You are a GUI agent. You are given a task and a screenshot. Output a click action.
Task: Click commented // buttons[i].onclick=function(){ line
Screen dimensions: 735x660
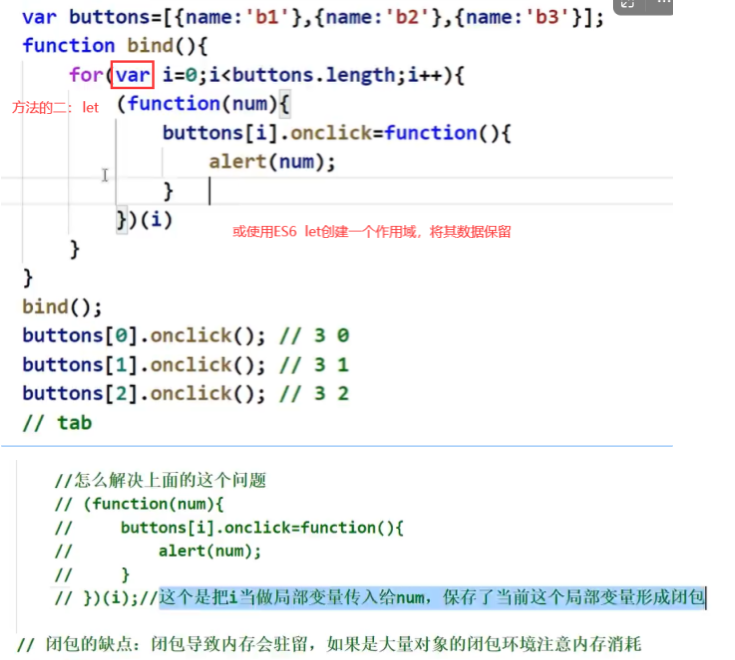(229, 528)
